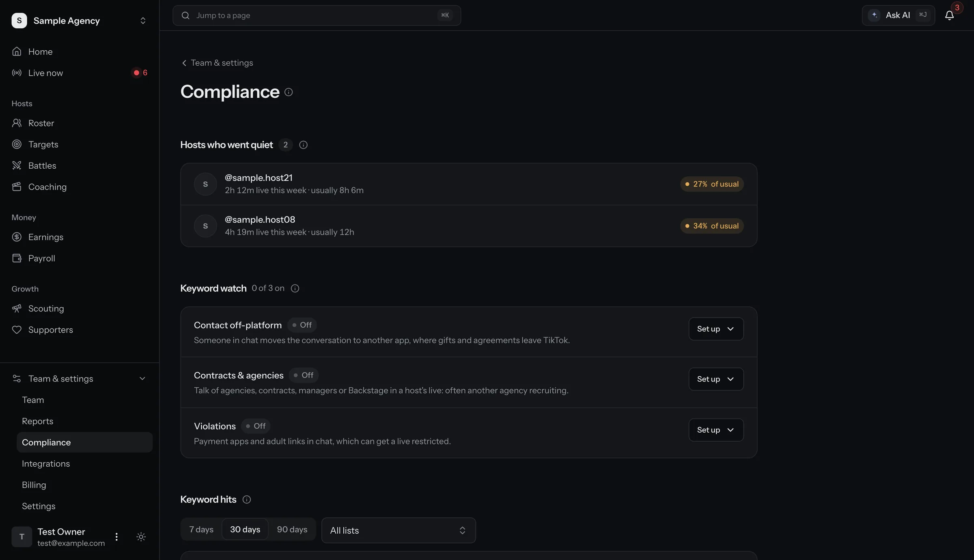This screenshot has width=974, height=560.
Task: Open Set up dropdown for Contact off-platform
Action: pyautogui.click(x=716, y=329)
